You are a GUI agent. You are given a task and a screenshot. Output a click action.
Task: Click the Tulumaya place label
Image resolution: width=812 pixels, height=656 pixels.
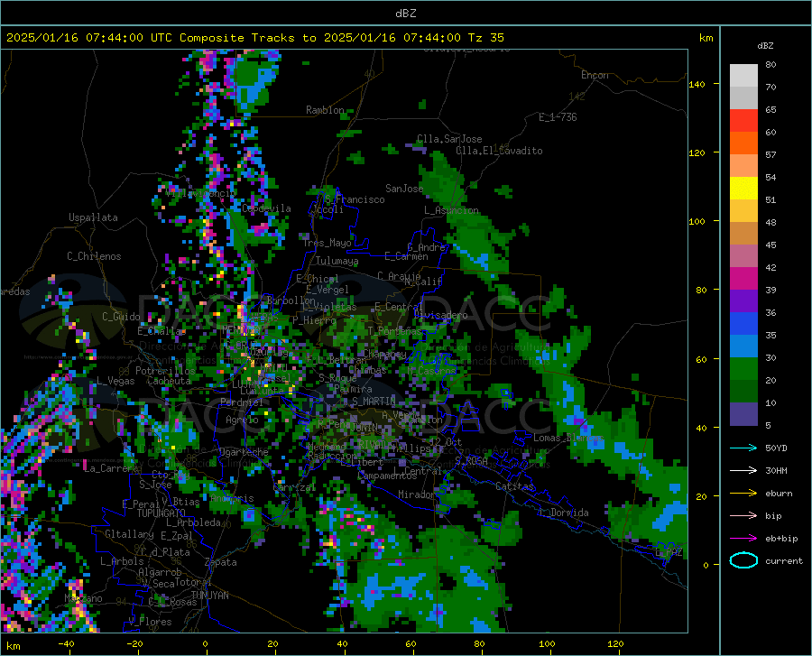[337, 261]
